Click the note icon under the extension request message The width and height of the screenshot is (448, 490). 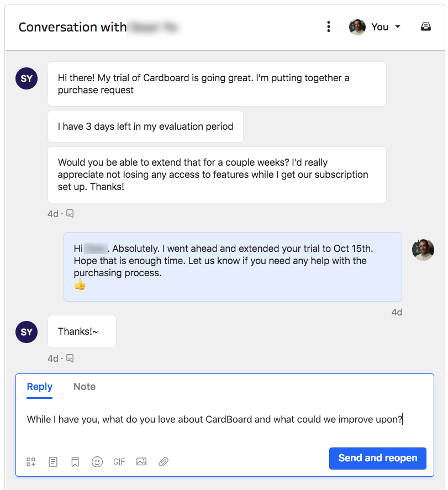[70, 214]
